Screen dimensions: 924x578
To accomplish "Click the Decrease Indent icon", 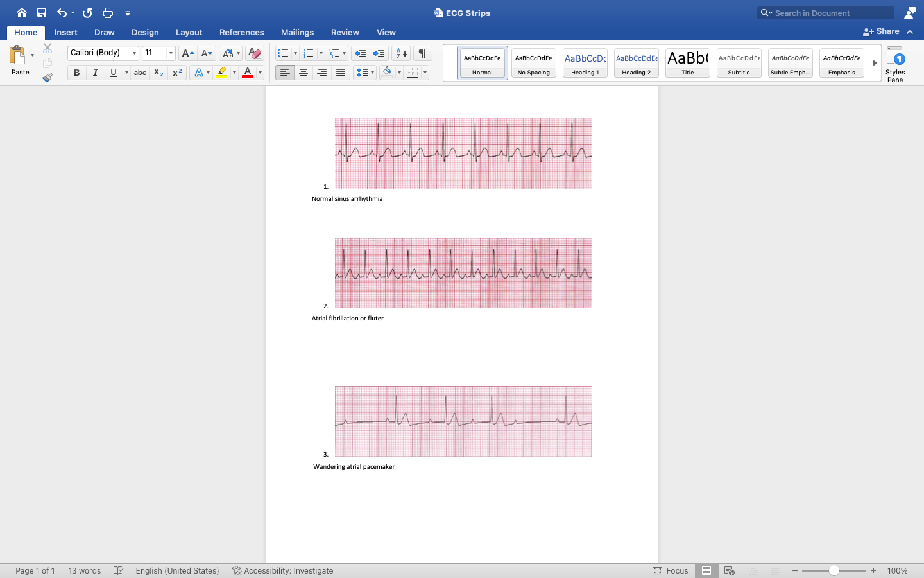I will [361, 53].
